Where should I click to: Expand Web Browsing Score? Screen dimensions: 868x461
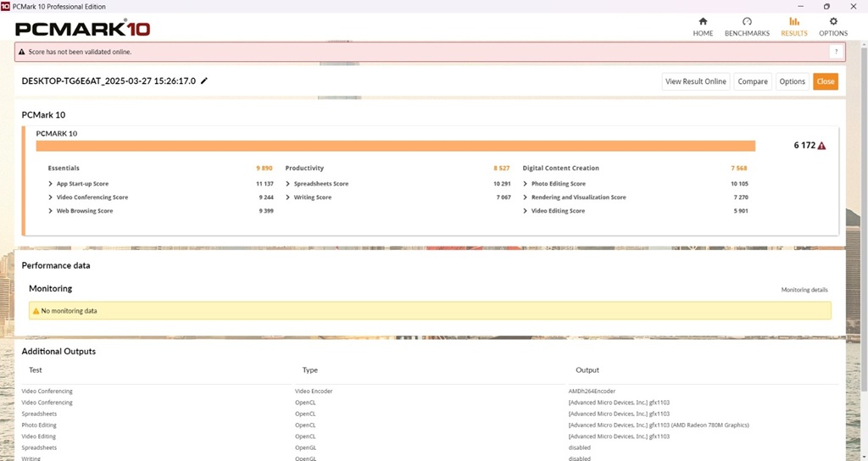pos(50,211)
